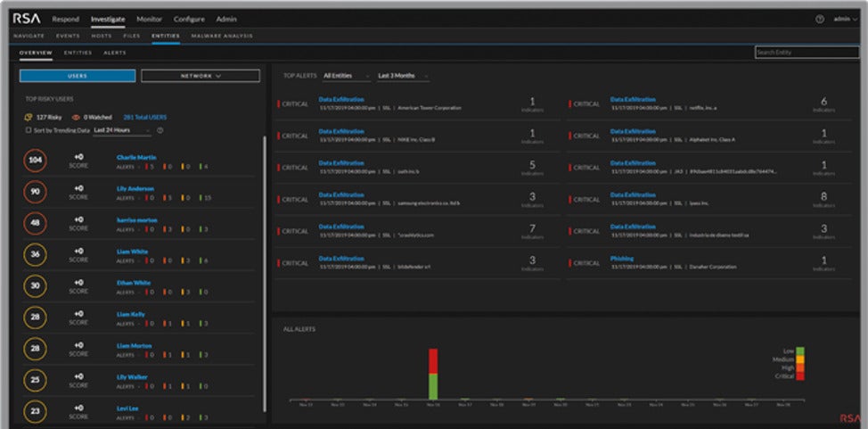868x429 pixels.
Task: Open the Admin menu
Action: 226,19
